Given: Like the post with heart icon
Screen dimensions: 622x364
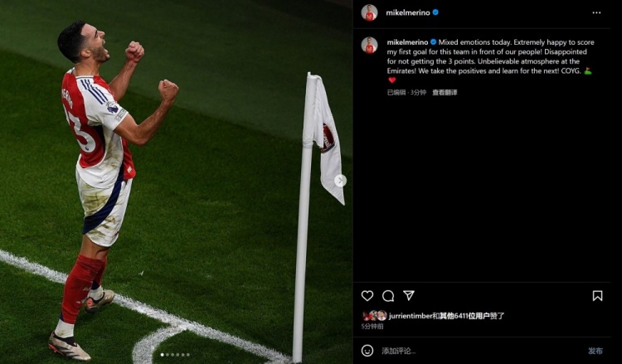Looking at the screenshot, I should point(367,295).
